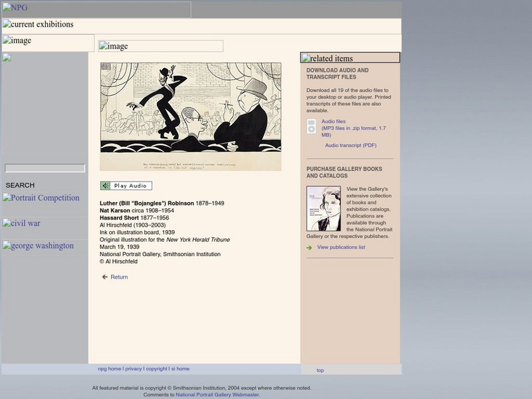Email the National Portrait Gallery Webmaster
This screenshot has width=532, height=399.
pyautogui.click(x=217, y=395)
